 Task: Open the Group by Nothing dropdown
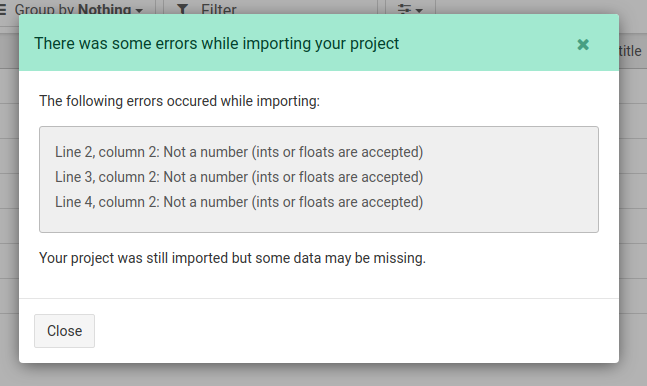click(x=78, y=8)
